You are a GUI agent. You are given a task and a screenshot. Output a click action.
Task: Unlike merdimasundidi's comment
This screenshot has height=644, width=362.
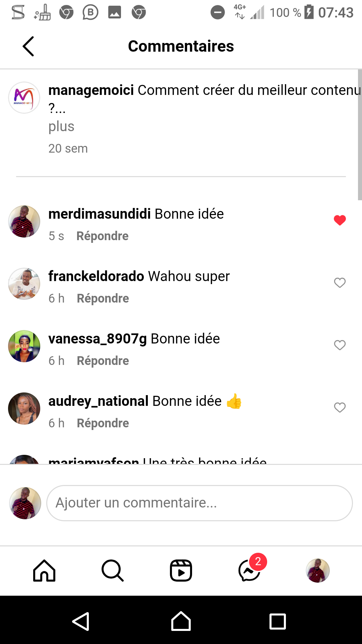(x=340, y=220)
